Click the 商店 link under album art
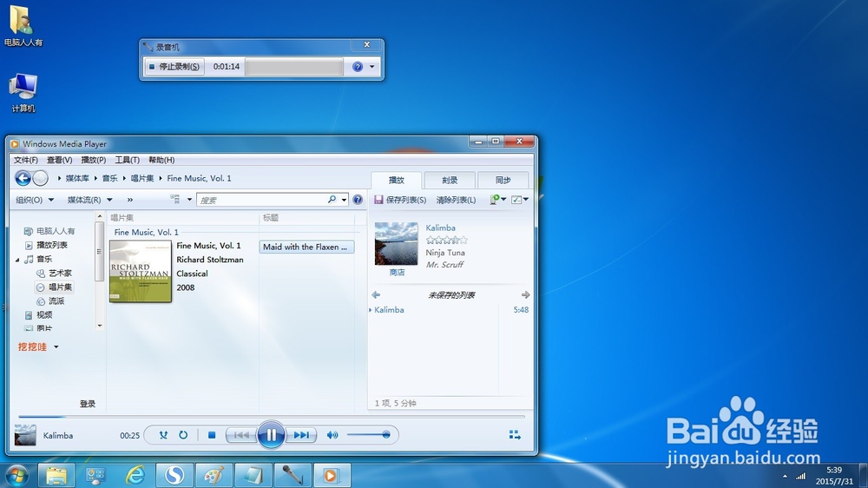Screen dimensions: 868x488 pyautogui.click(x=397, y=273)
